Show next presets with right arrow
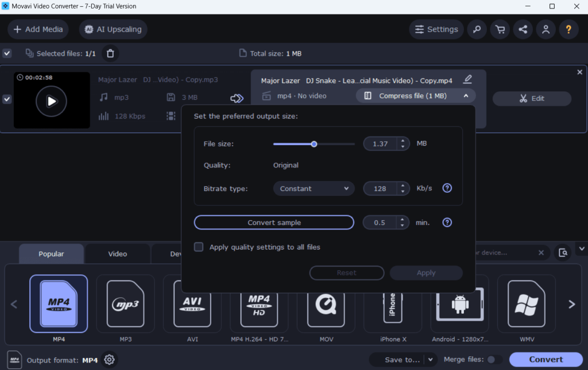Screen dimensions: 588x370 coord(571,304)
